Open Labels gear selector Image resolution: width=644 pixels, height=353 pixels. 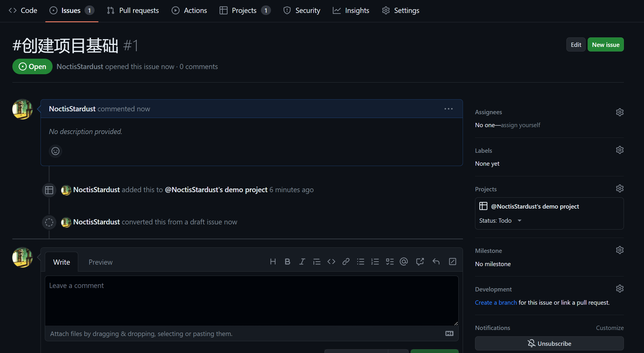pos(620,150)
